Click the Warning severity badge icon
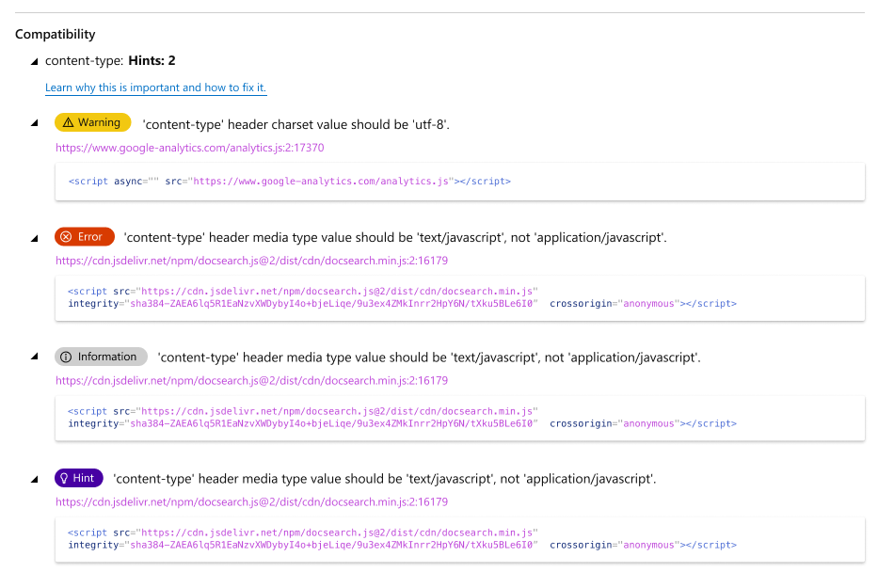Image resolution: width=894 pixels, height=588 pixels. pos(92,122)
